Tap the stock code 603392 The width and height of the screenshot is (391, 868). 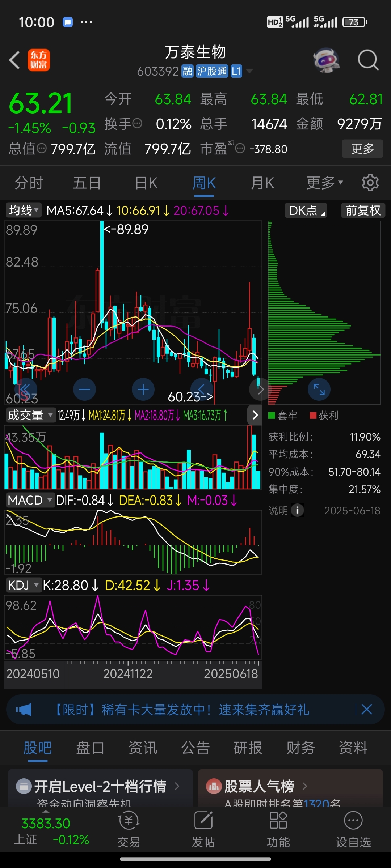pyautogui.click(x=158, y=71)
